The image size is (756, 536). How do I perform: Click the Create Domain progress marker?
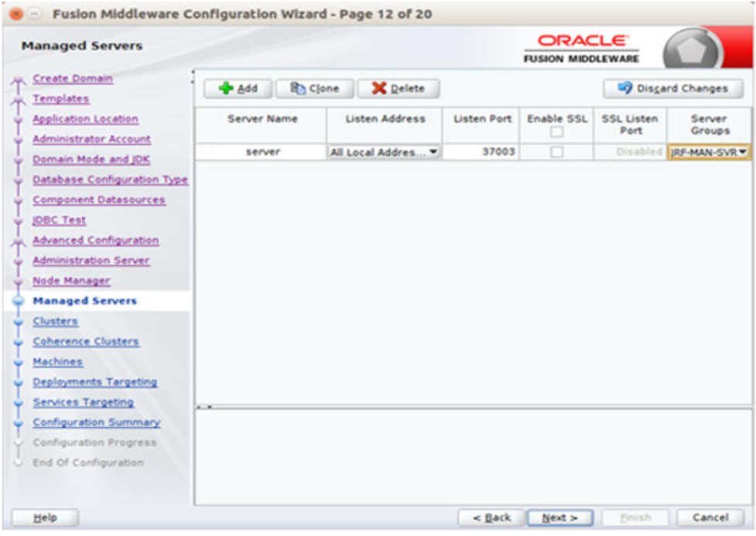(18, 79)
